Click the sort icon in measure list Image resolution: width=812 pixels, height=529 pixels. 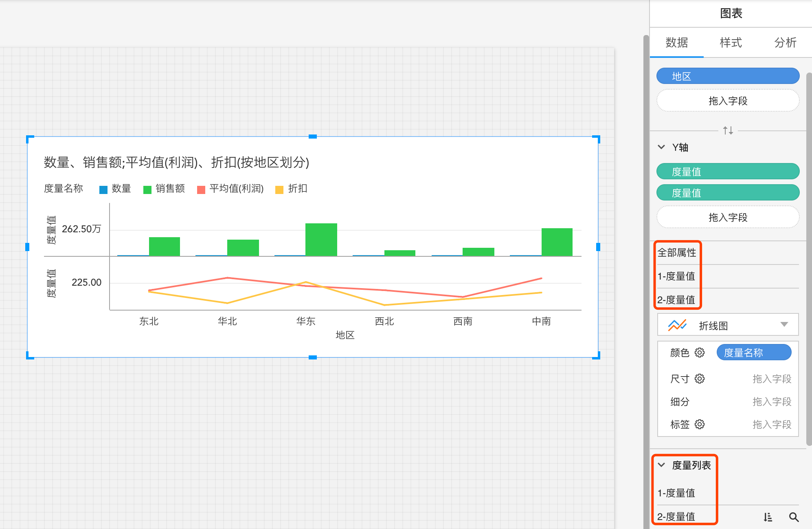click(x=768, y=517)
